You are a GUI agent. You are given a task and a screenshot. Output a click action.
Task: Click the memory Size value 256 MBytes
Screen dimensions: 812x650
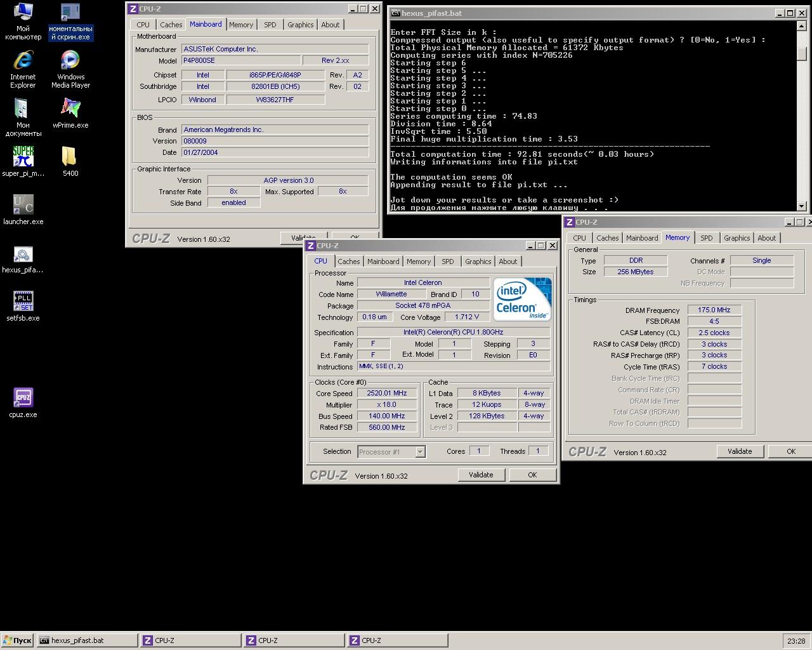coord(636,272)
